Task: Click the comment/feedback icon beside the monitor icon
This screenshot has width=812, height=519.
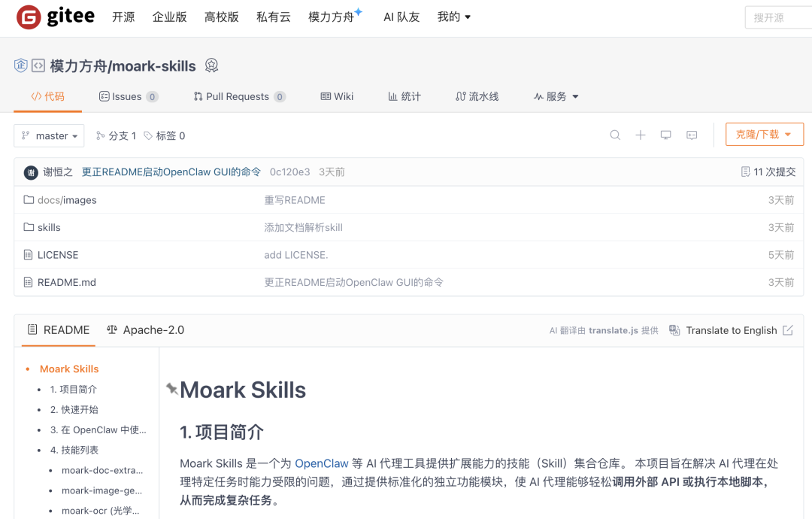Action: (x=691, y=135)
